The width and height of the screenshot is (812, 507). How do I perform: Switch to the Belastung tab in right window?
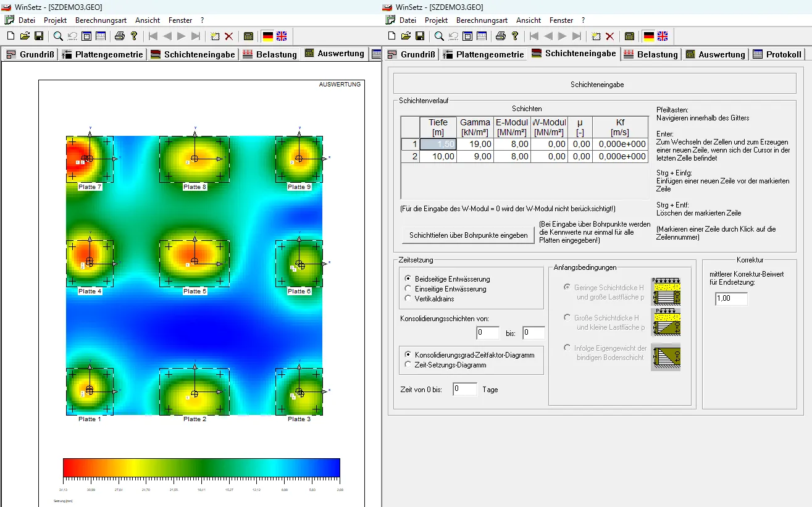[651, 54]
